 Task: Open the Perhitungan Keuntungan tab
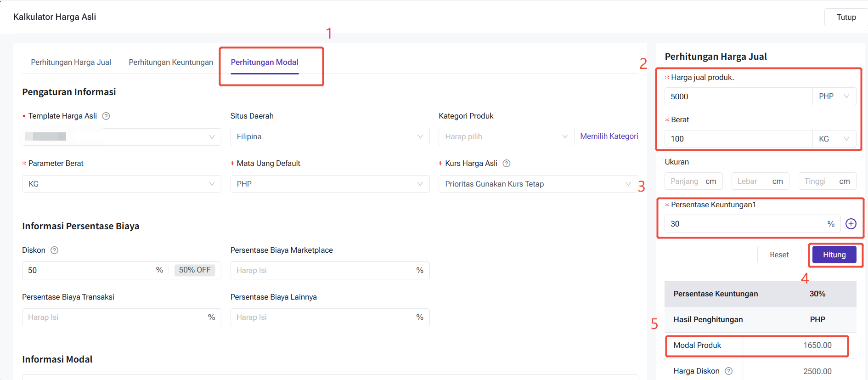click(171, 62)
